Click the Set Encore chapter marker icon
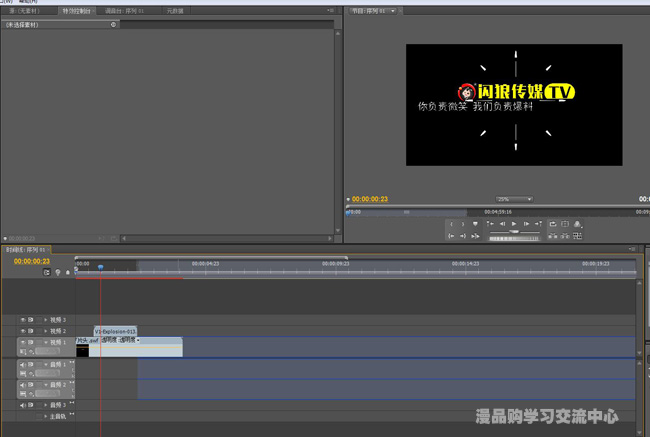This screenshot has width=650, height=437. point(58,272)
